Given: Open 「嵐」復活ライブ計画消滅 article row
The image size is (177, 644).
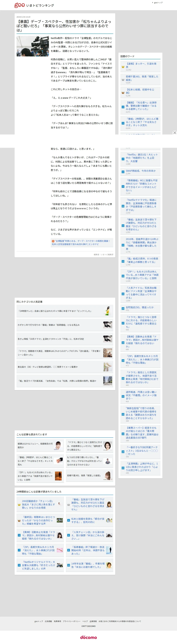Looking at the screenshot, I should pos(65,381).
